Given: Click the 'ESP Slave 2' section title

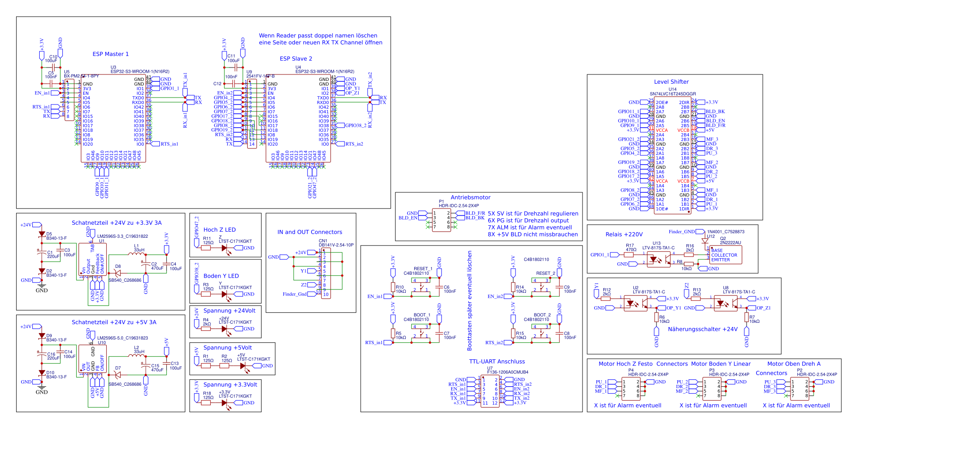Looking at the screenshot, I should 296,59.
